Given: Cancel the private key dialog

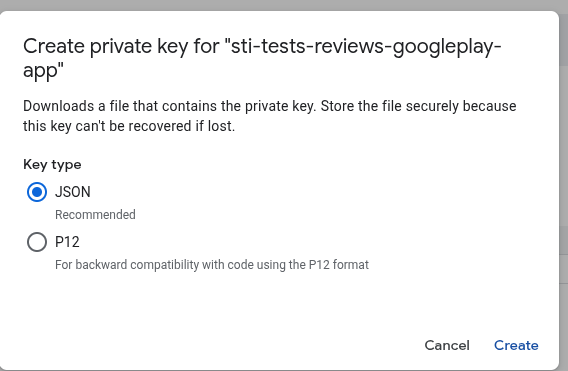Looking at the screenshot, I should point(447,345).
